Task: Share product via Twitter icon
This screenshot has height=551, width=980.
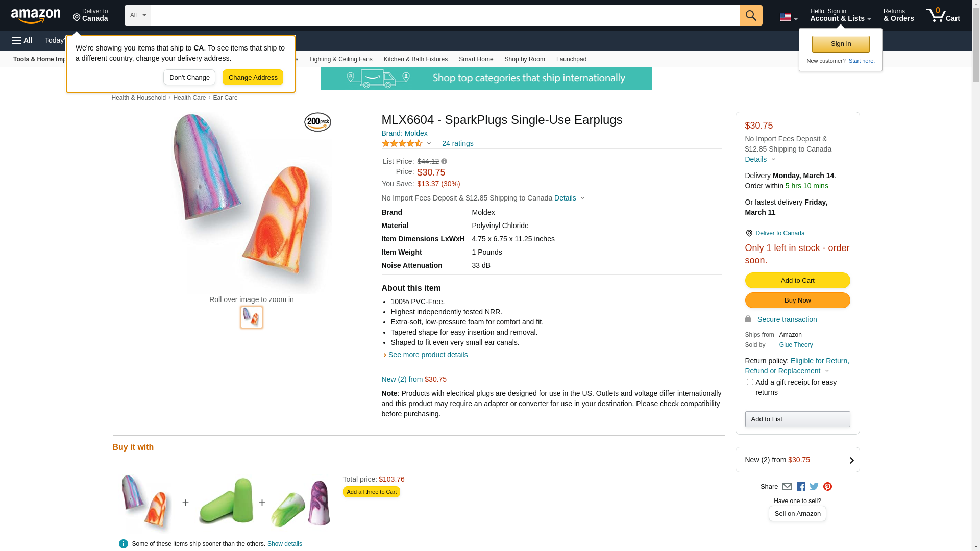Action: tap(814, 487)
